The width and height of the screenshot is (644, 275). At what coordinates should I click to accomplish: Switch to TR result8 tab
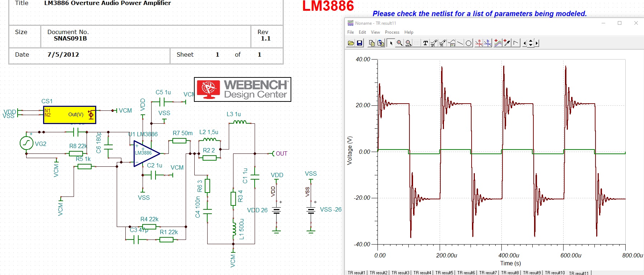pos(510,273)
